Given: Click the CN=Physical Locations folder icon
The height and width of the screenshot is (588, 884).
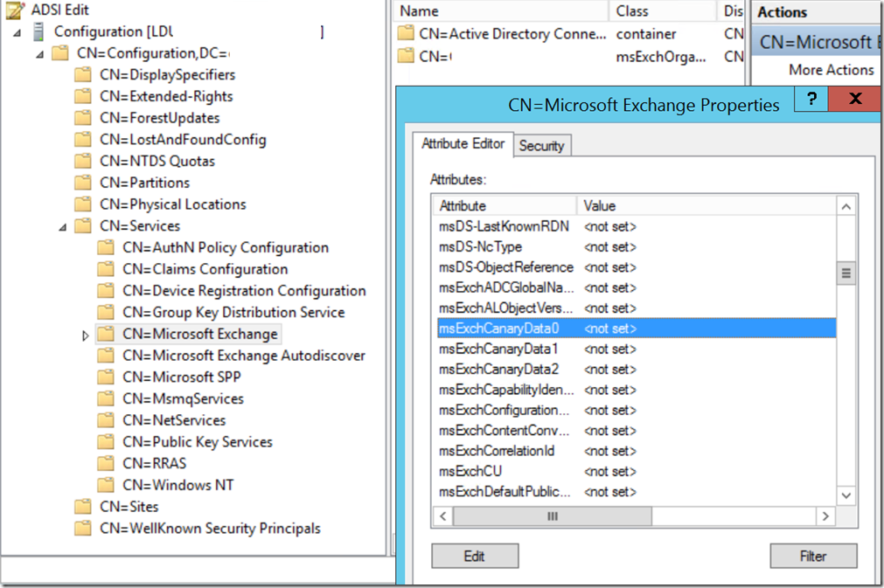Looking at the screenshot, I should coord(83,204).
